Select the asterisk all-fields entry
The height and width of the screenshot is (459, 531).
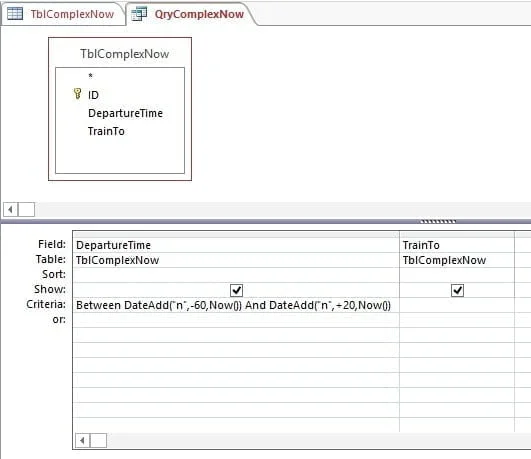(x=90, y=76)
